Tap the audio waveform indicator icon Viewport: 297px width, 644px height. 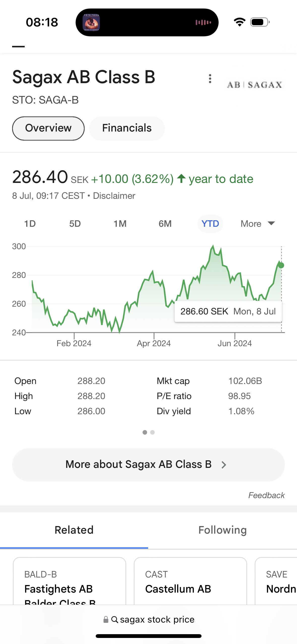[x=203, y=22]
